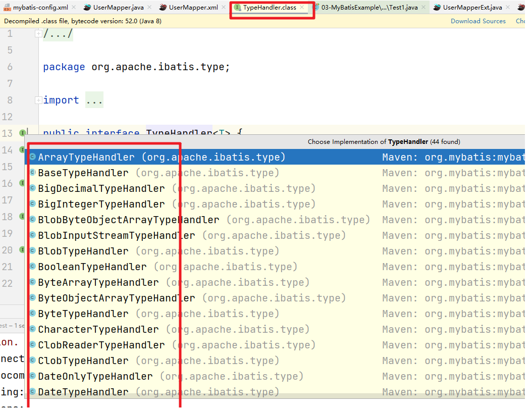Open the UserMapper.java tab
Screen dimensions: 532x409
pyautogui.click(x=119, y=7)
